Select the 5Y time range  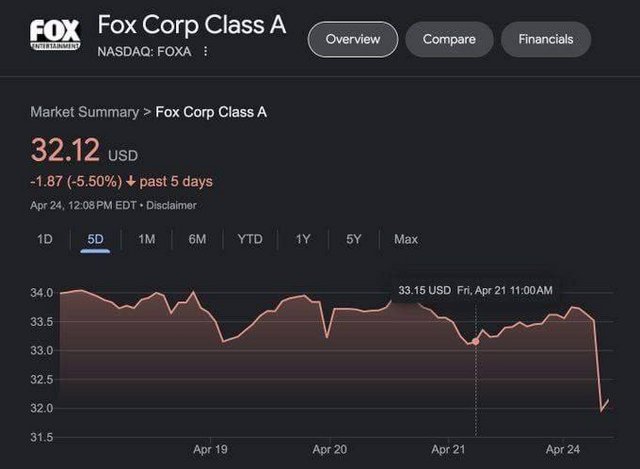[354, 239]
